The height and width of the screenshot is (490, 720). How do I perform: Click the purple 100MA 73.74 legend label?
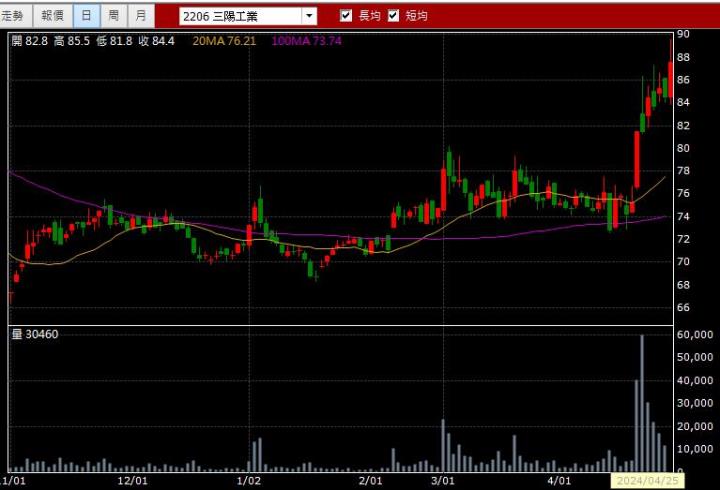[x=305, y=41]
